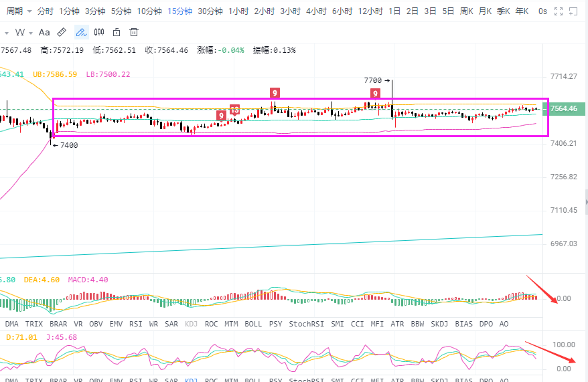This screenshot has height=382, width=588.
Task: Select ATR indicator under MACD panel
Action: pos(397,324)
